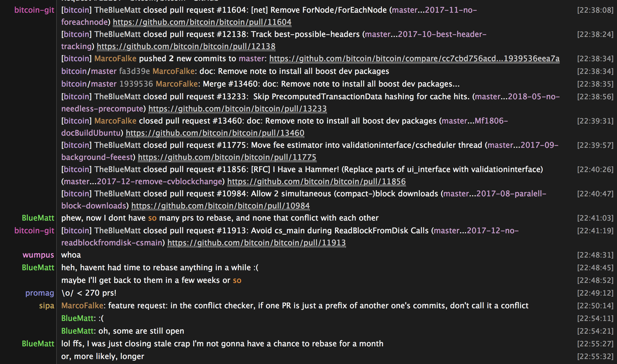Image resolution: width=617 pixels, height=364 pixels.
Task: Open the pull/11604 GitHub link
Action: (x=202, y=22)
